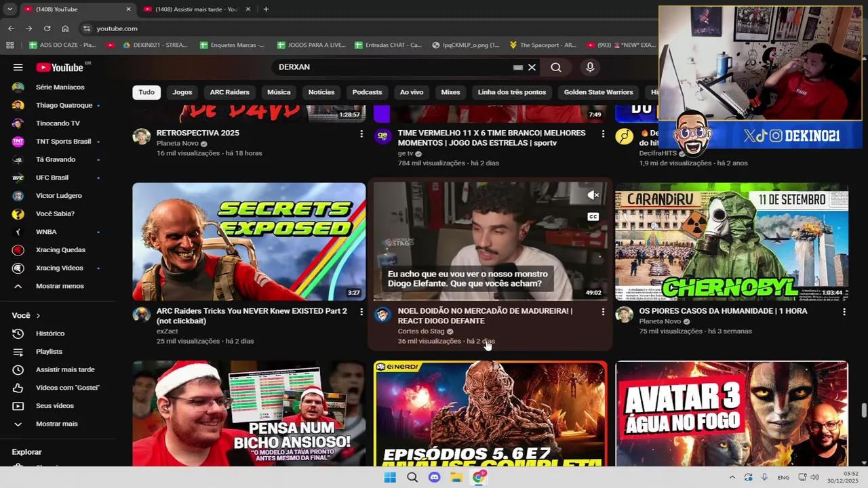Open the ge tv channel name
868x488 pixels.
point(406,154)
